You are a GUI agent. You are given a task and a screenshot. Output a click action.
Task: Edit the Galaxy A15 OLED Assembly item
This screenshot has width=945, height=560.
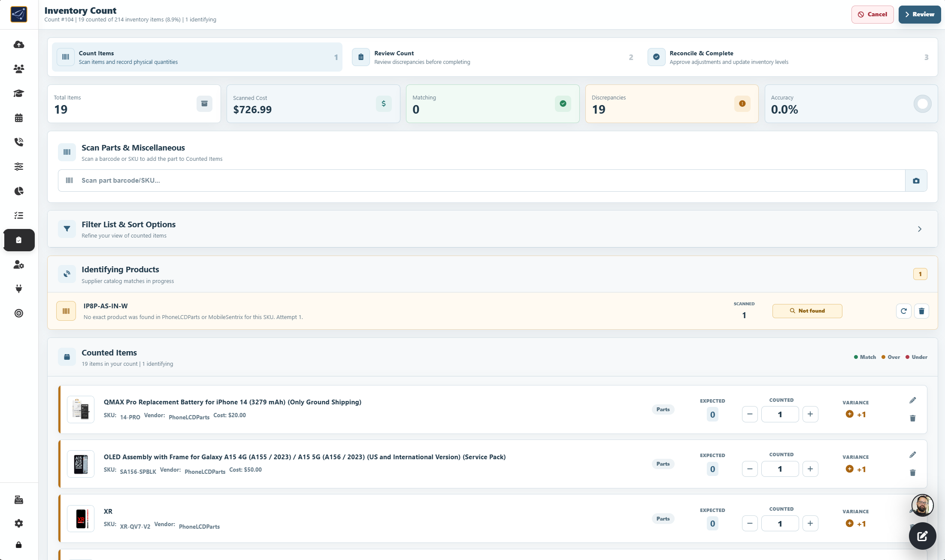(913, 455)
